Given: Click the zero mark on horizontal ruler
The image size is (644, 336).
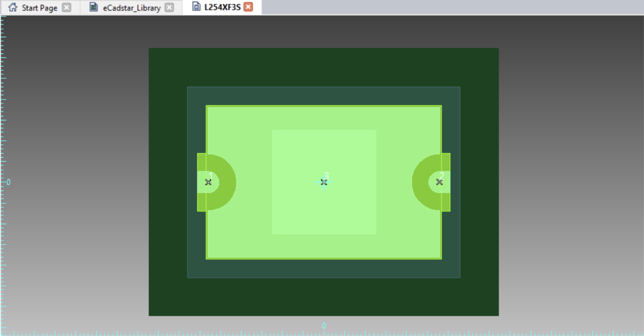Looking at the screenshot, I should pyautogui.click(x=324, y=326).
